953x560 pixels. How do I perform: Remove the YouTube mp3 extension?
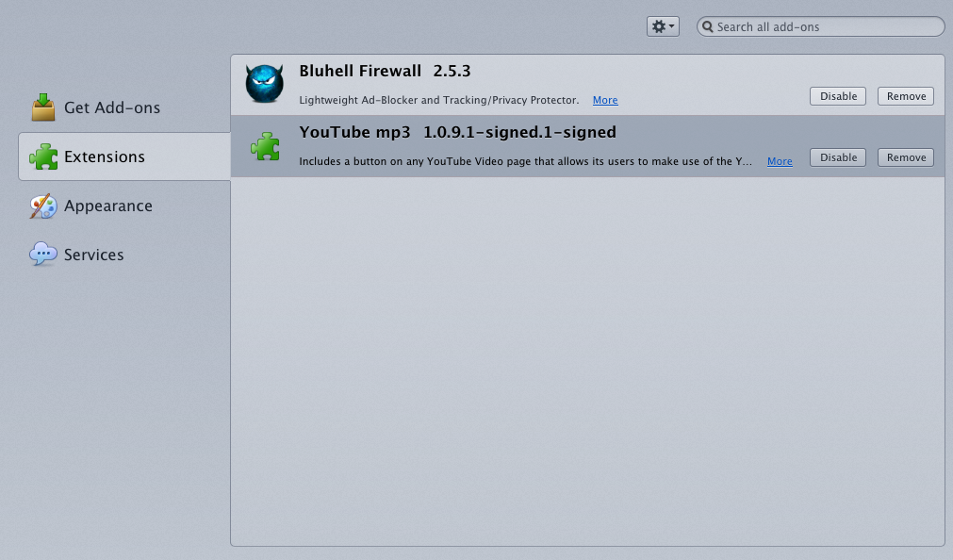[906, 157]
